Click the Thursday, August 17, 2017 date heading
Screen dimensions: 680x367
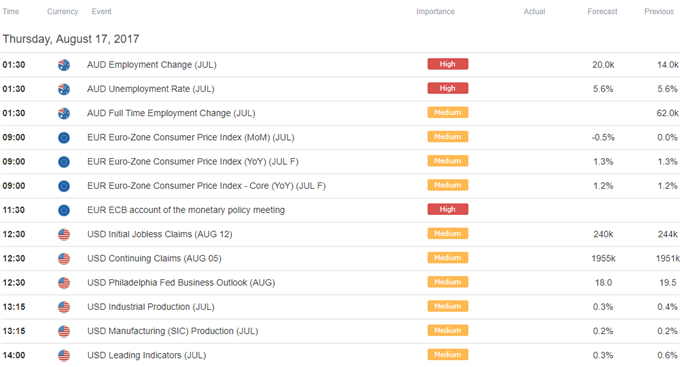click(71, 39)
